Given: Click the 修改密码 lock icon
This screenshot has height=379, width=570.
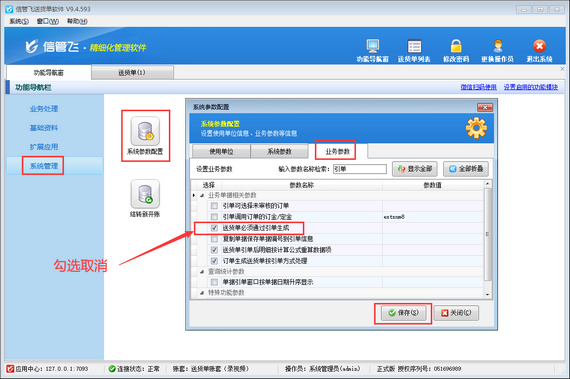Looking at the screenshot, I should [456, 47].
